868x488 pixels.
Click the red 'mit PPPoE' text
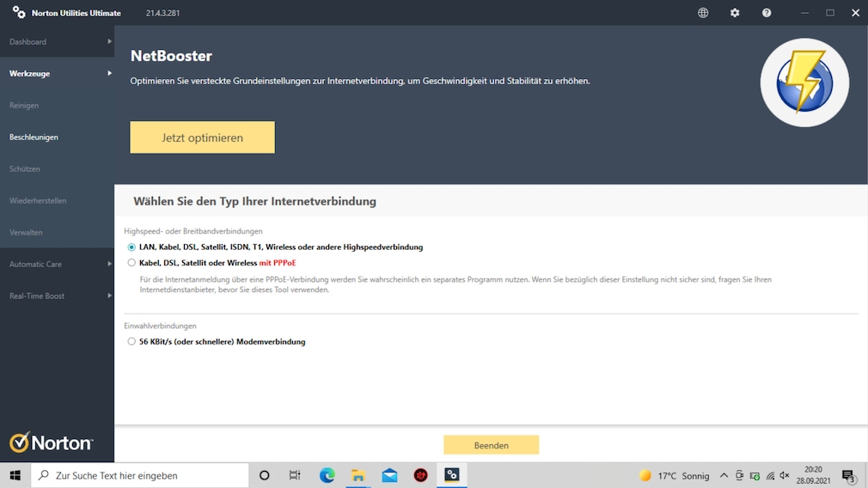[278, 263]
